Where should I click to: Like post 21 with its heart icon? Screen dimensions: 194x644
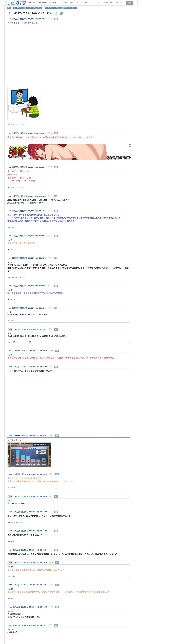[x=50, y=607]
